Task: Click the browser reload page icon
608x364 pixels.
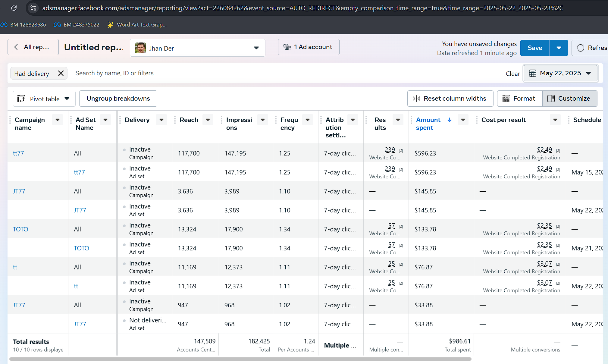Action: 14,8
